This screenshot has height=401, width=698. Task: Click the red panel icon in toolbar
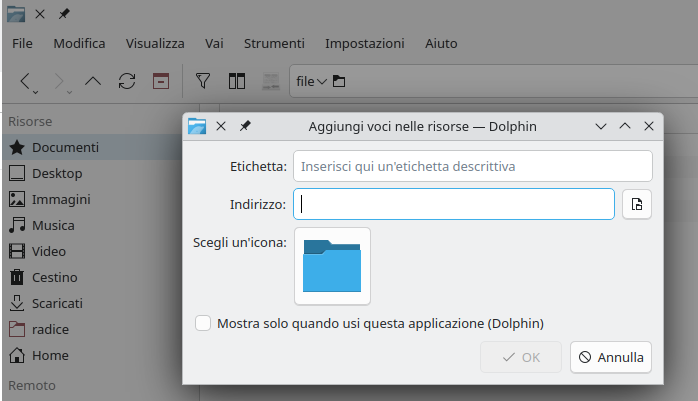pyautogui.click(x=160, y=81)
